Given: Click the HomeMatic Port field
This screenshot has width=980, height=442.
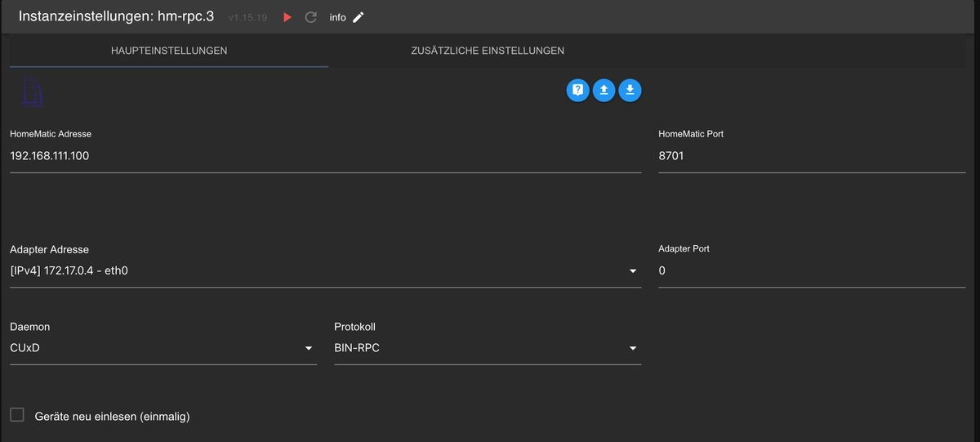Looking at the screenshot, I should coord(811,155).
